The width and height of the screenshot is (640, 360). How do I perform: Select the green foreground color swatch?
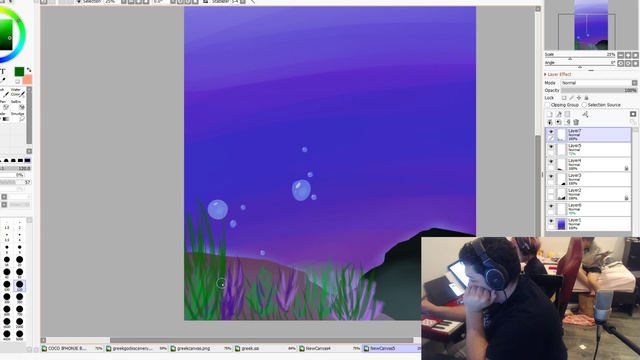point(19,71)
